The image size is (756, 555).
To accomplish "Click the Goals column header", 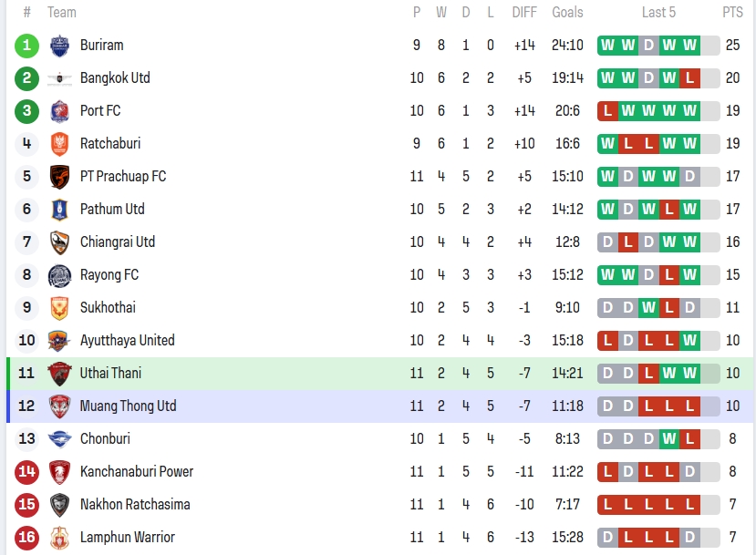I will pyautogui.click(x=567, y=13).
